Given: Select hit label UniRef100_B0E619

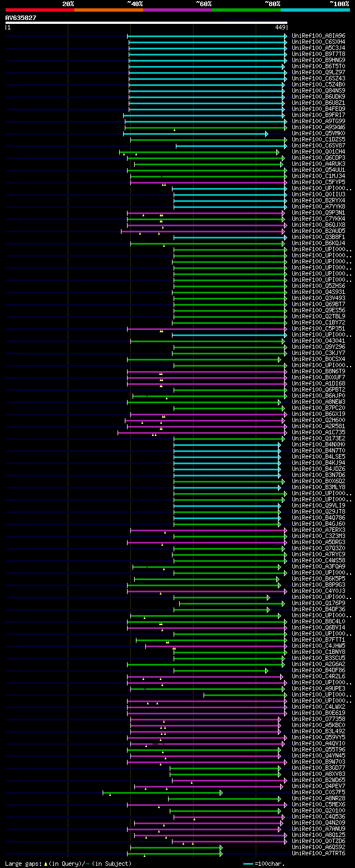Looking at the screenshot, I should pos(318,713).
